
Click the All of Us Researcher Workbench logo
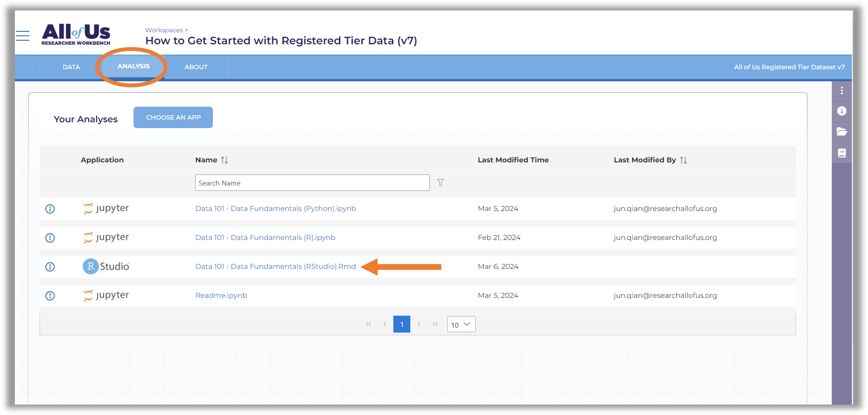[x=76, y=34]
